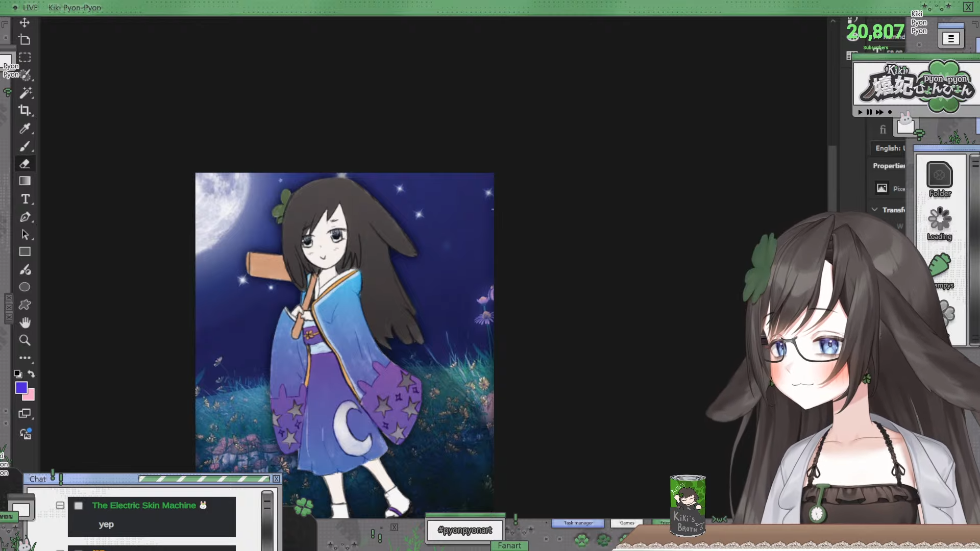Viewport: 980px width, 551px height.
Task: Tick checkbox beside The Electric Skin Machine
Action: [x=79, y=506]
